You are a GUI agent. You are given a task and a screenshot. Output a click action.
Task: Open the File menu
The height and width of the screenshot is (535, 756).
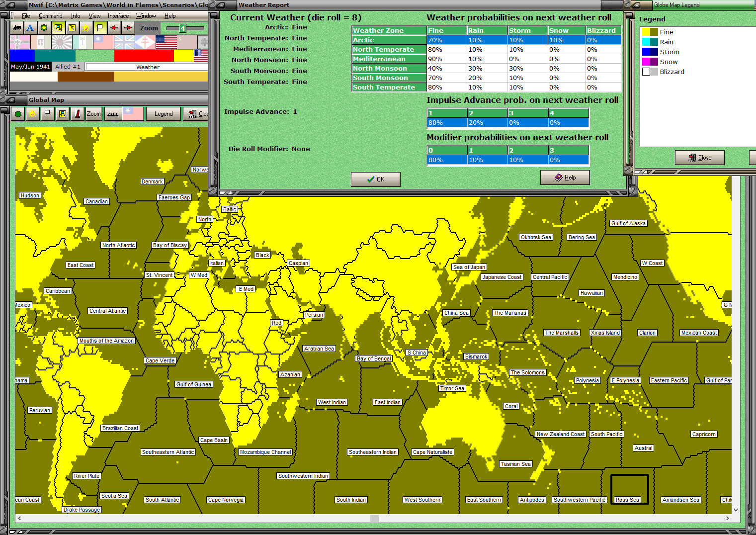click(26, 16)
